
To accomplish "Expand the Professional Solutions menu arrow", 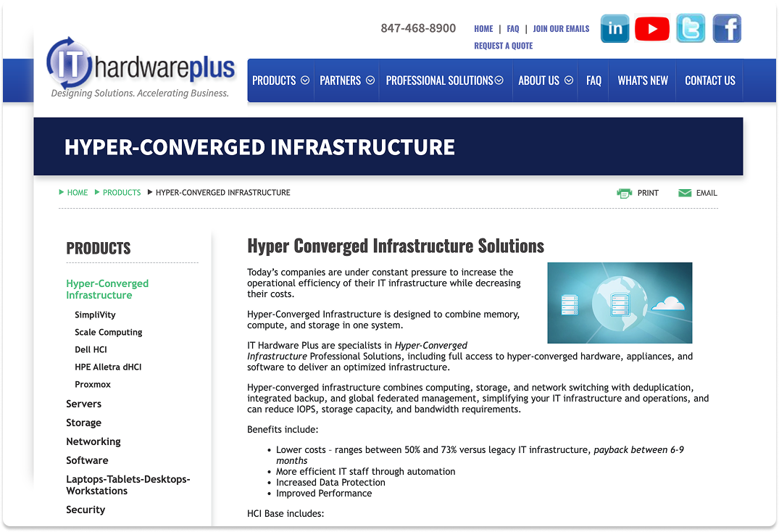I will [499, 80].
